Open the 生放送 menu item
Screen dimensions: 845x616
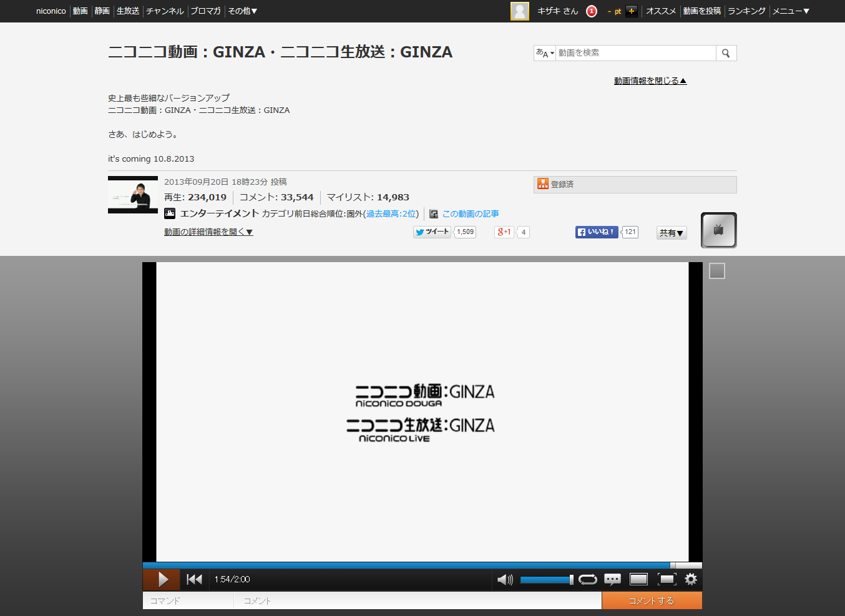point(127,11)
